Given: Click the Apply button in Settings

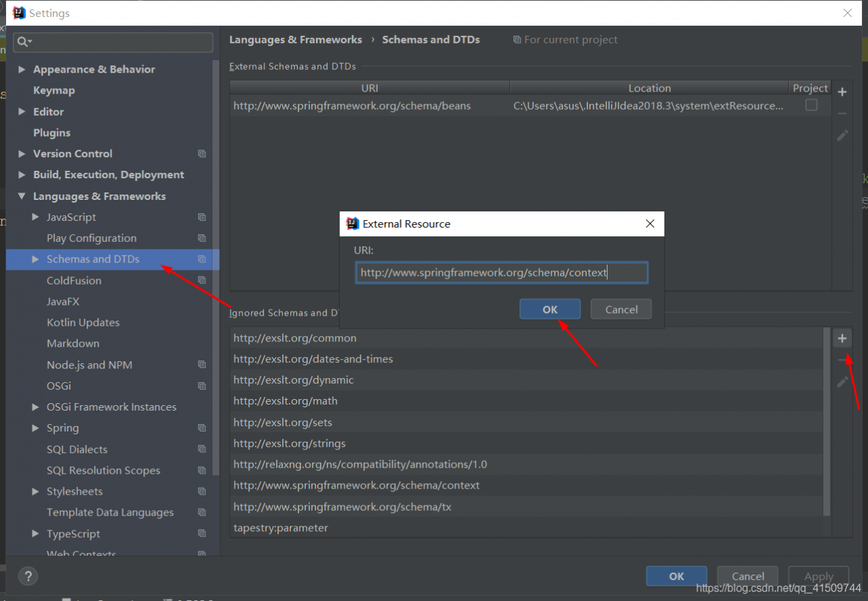Looking at the screenshot, I should tap(818, 577).
